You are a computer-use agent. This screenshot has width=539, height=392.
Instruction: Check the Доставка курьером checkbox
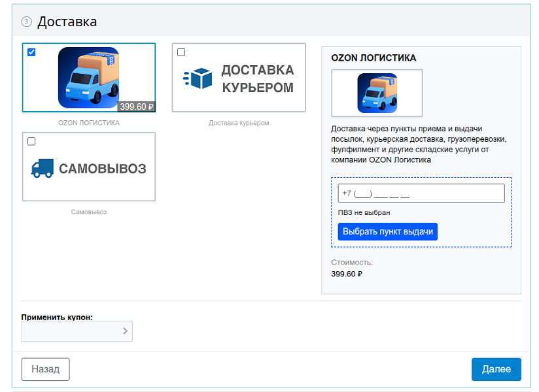click(181, 52)
